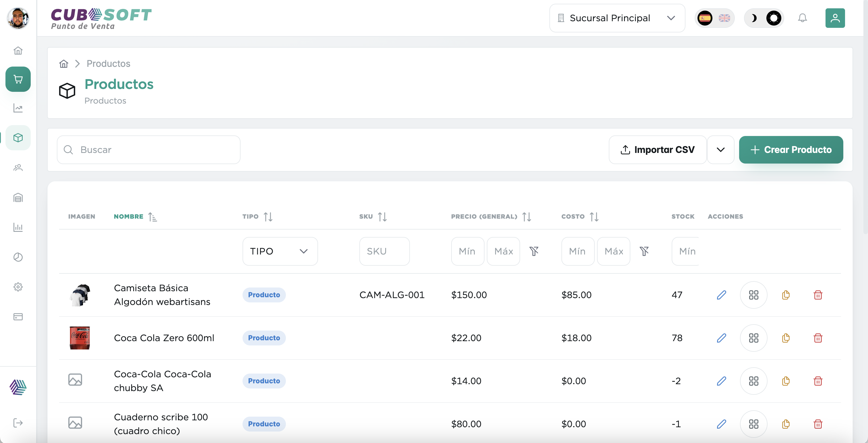
Task: Open grid icon for Coca Cola Zero 600ml
Action: coord(753,338)
